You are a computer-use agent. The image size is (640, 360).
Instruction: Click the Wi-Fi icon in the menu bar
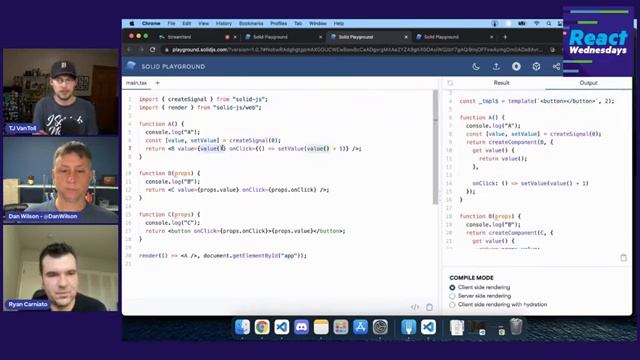click(536, 24)
